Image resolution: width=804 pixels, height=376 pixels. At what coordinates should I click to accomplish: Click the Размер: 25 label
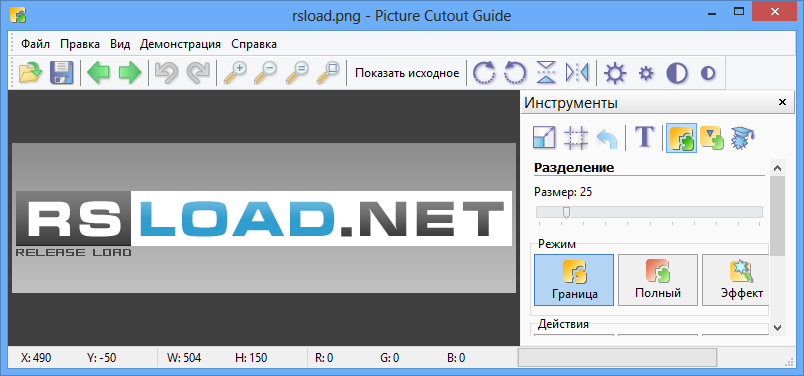tap(563, 192)
